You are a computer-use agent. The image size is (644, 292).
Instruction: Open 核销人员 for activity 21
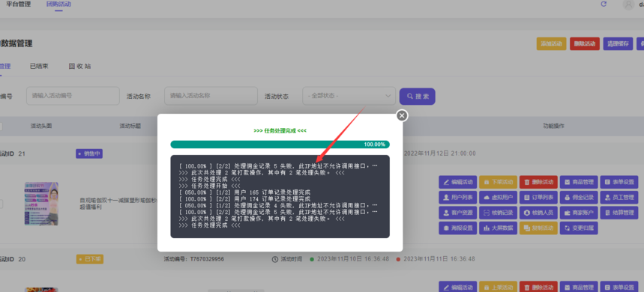(538, 213)
